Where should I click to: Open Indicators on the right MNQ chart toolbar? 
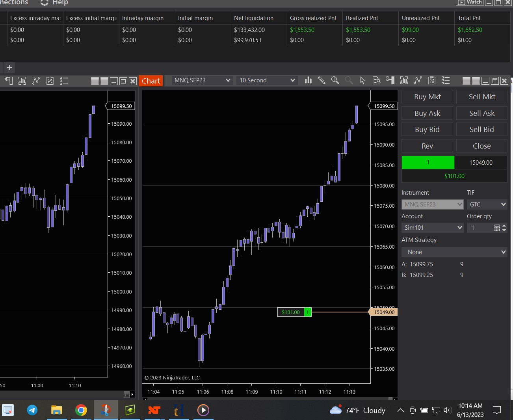tap(404, 80)
